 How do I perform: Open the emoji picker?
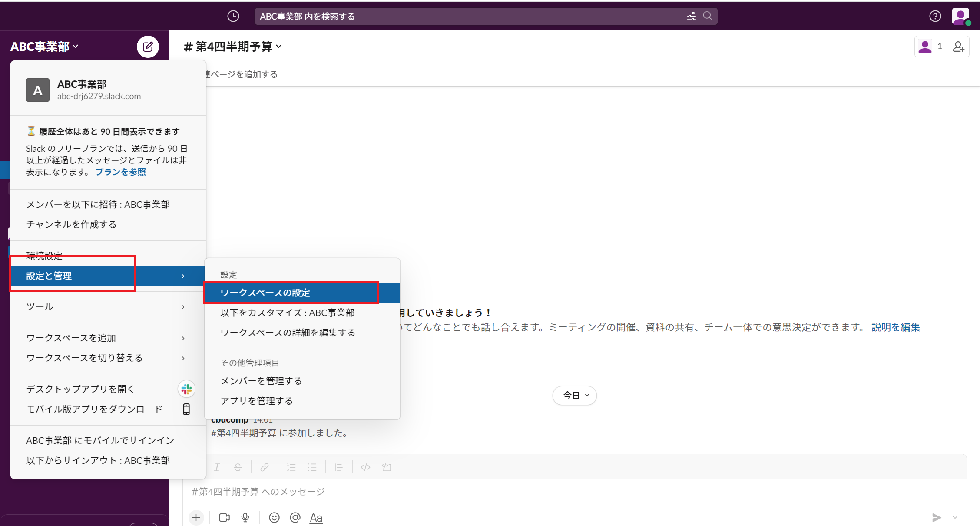coord(274,517)
